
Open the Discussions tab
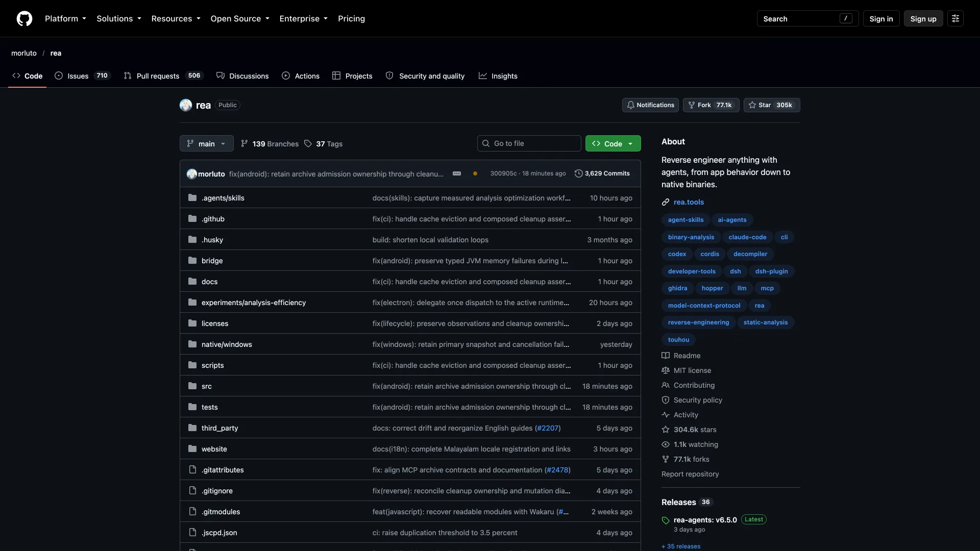pos(242,76)
